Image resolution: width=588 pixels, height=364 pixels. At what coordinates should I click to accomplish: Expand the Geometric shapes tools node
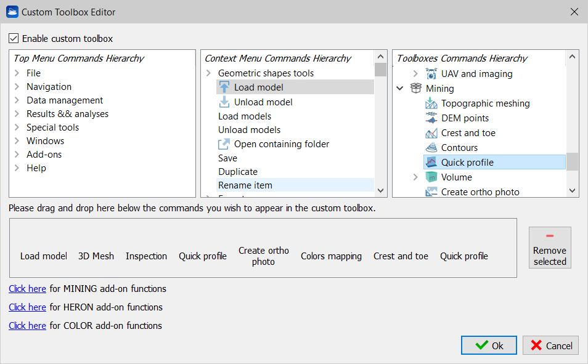209,73
